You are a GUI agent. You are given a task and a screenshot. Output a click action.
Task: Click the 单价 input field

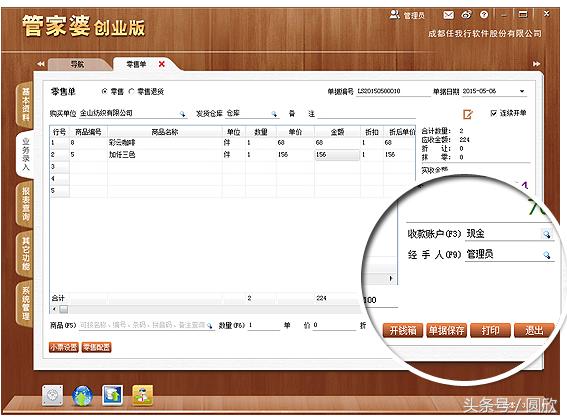click(x=334, y=325)
